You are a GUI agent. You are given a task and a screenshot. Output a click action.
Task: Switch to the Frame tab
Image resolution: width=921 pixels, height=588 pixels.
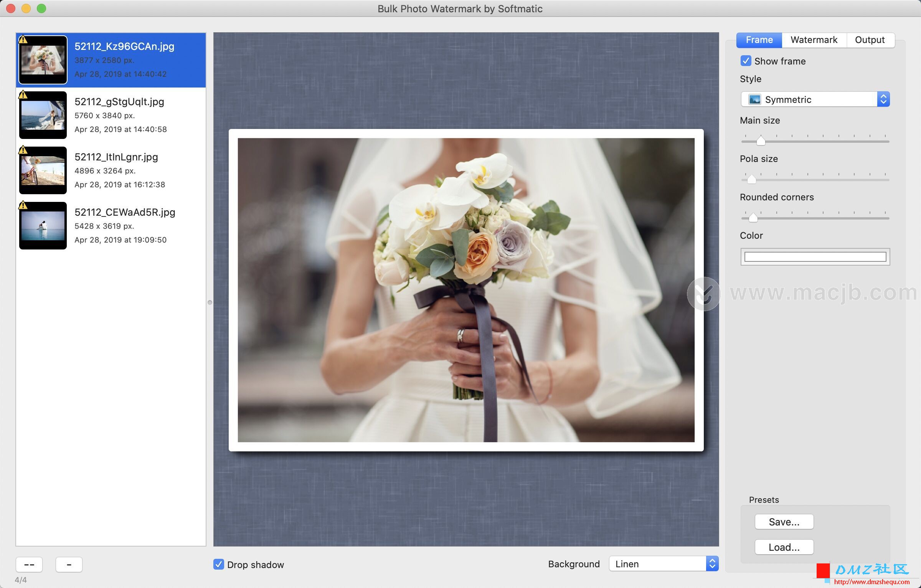pos(759,40)
